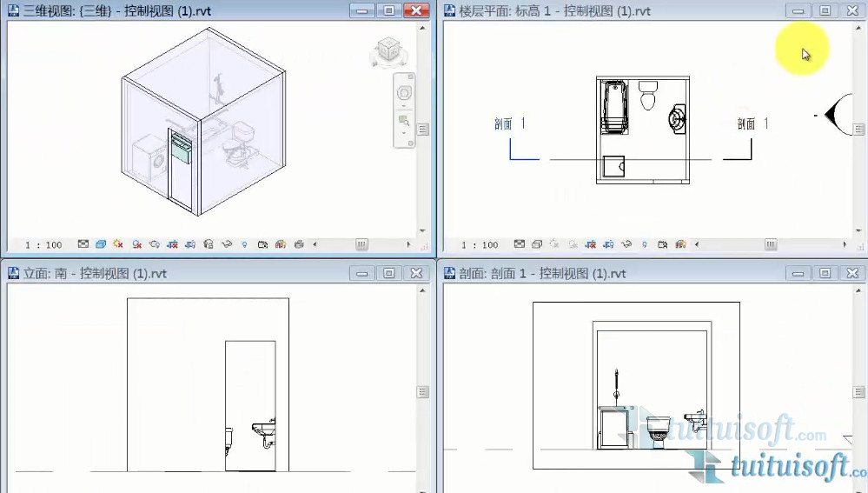Maximize the 立面: 南 elevation window
Viewport: 868px width, 493px height.
click(389, 273)
